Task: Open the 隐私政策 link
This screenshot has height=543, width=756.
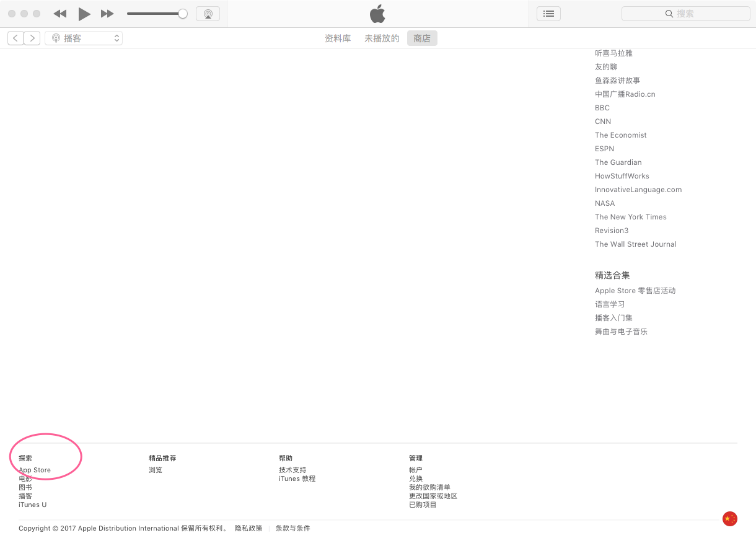Action: pos(248,528)
